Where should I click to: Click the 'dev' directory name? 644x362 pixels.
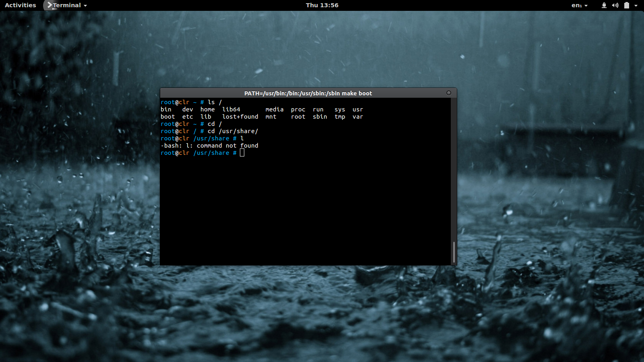pos(188,109)
